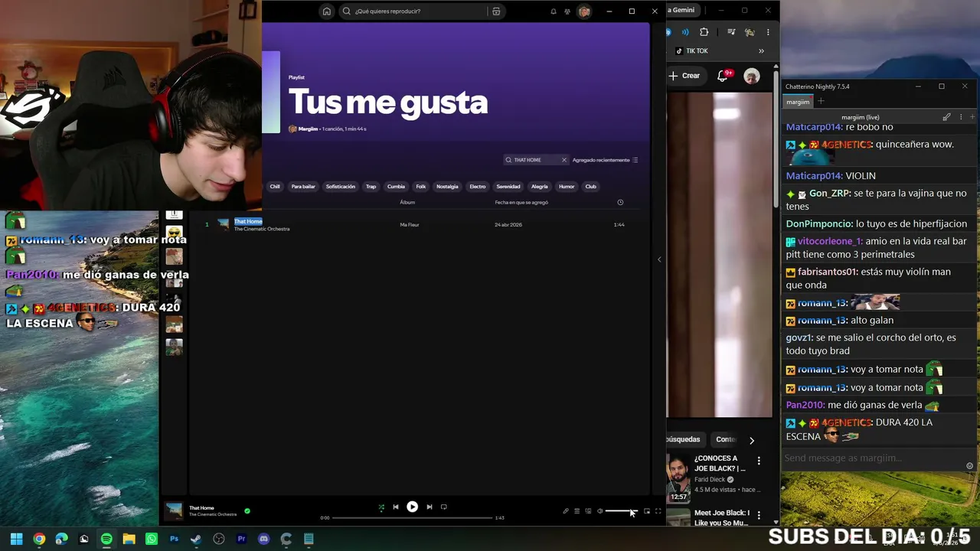Viewport: 980px width, 551px height.
Task: Open Discord from the taskbar
Action: 264,539
